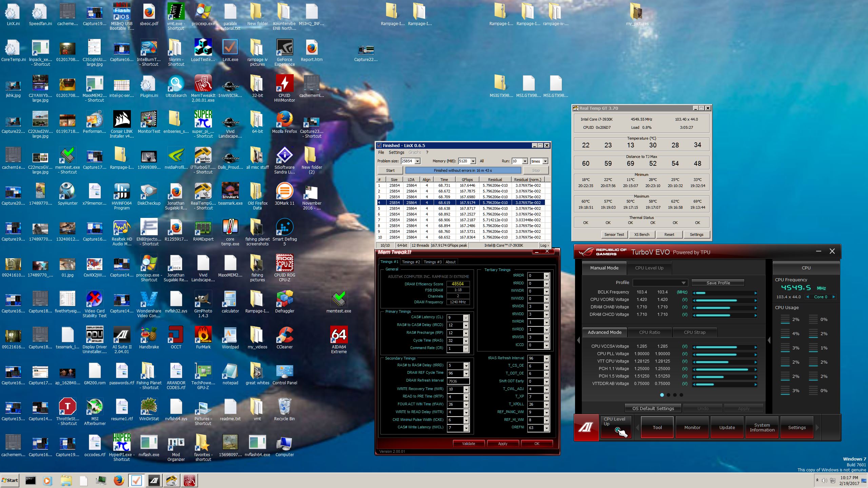Open the FurMark desktop icon

tap(203, 337)
